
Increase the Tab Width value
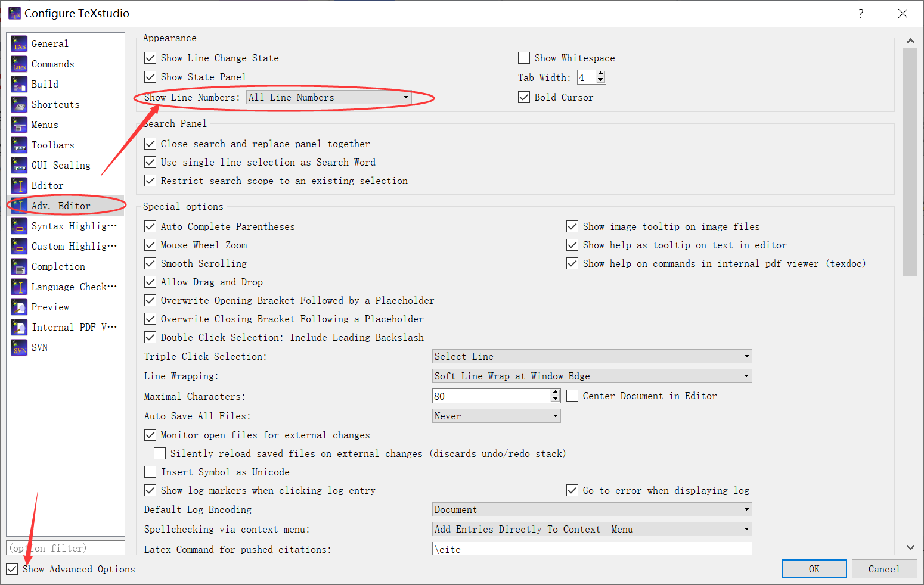click(601, 74)
